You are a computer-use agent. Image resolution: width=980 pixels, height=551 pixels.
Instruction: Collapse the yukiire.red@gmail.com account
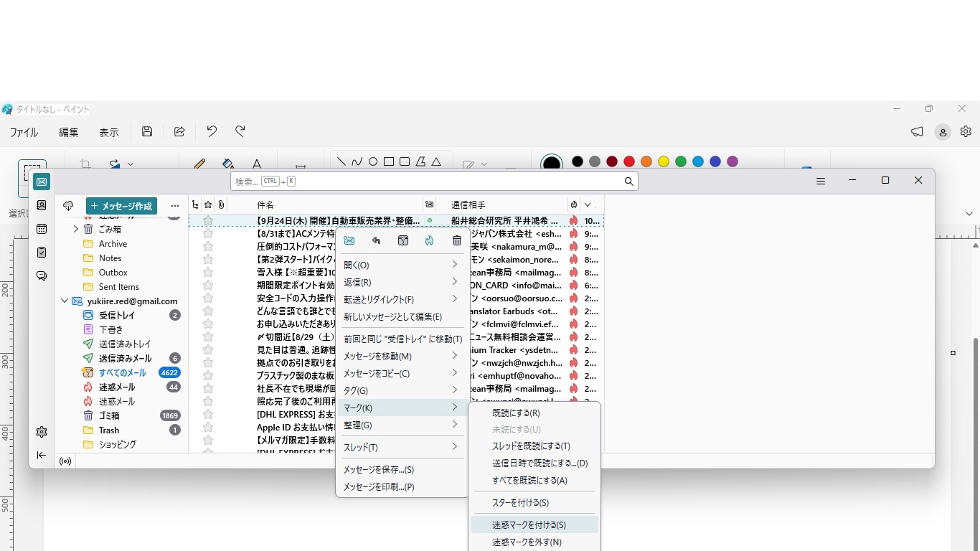(64, 301)
